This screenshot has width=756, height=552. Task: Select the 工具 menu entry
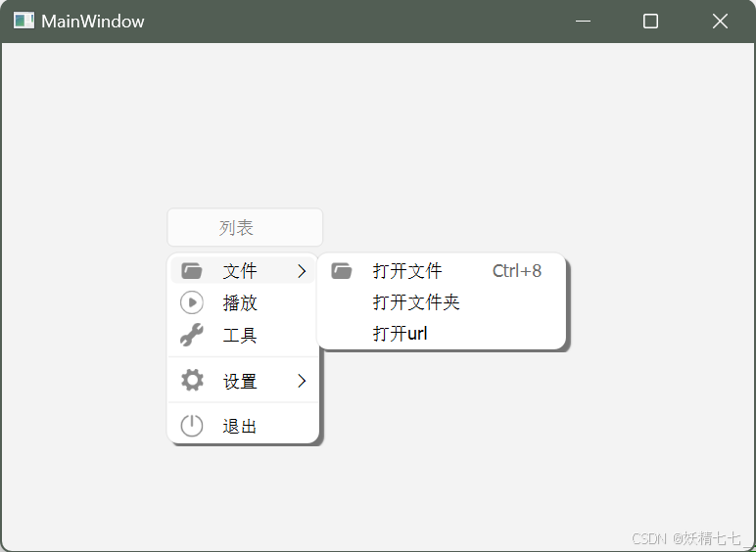[243, 335]
